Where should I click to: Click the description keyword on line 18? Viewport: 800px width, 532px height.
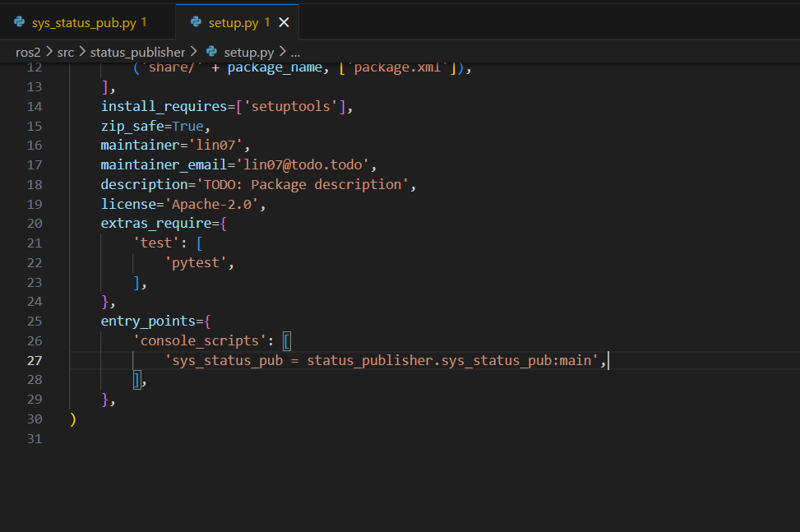144,185
